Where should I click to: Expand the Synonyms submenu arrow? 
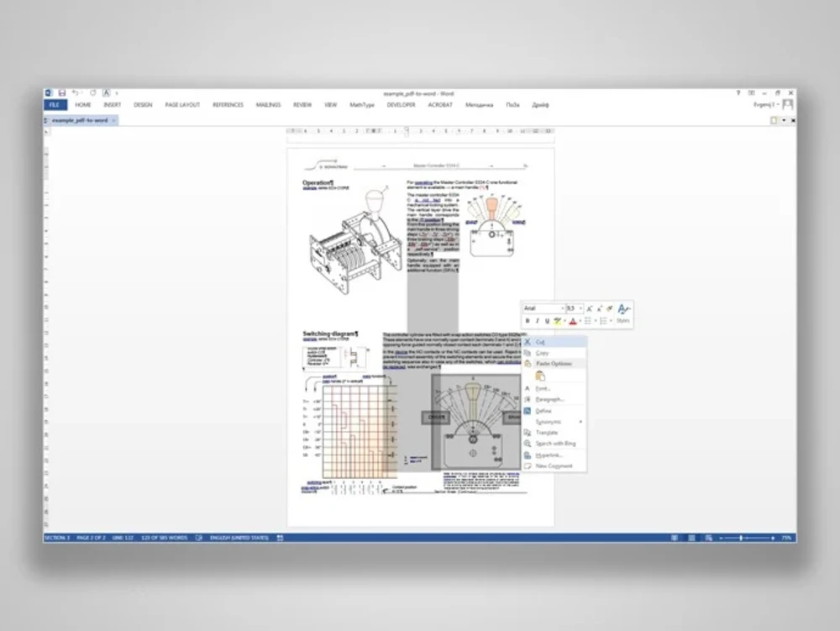[x=580, y=422]
